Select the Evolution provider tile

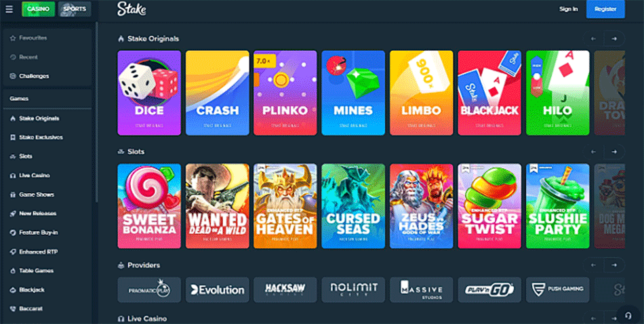pos(218,290)
